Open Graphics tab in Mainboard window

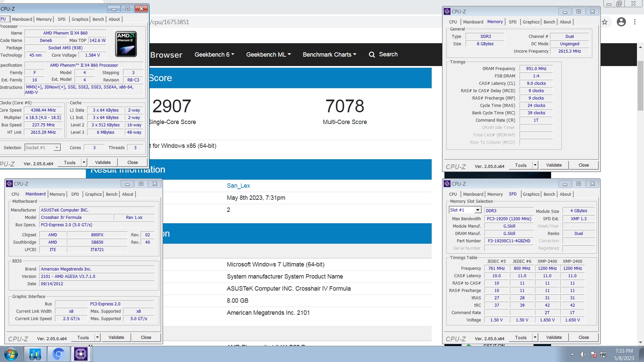(x=93, y=194)
